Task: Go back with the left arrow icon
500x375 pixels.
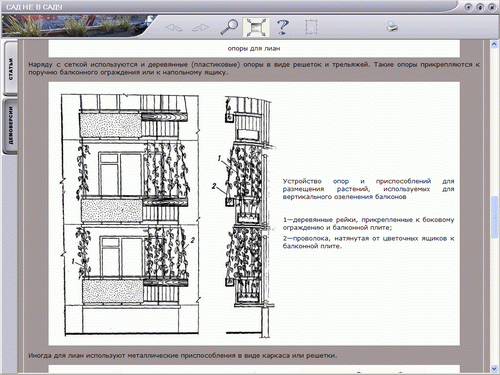Action: [174, 28]
